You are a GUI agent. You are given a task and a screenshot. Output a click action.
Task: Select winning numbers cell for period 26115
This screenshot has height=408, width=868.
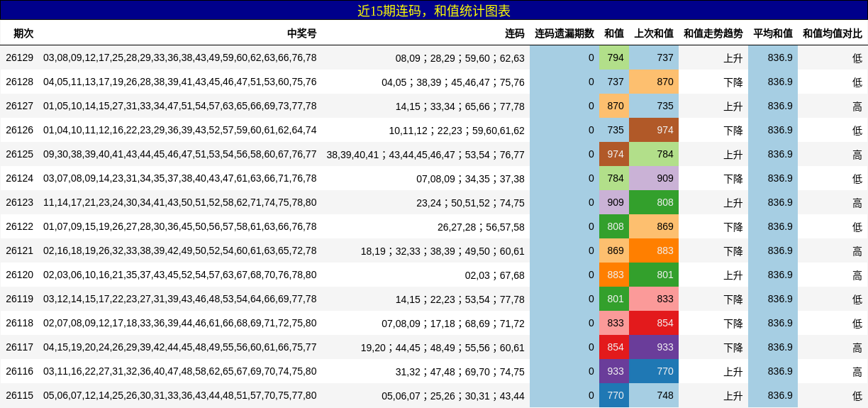(180, 395)
